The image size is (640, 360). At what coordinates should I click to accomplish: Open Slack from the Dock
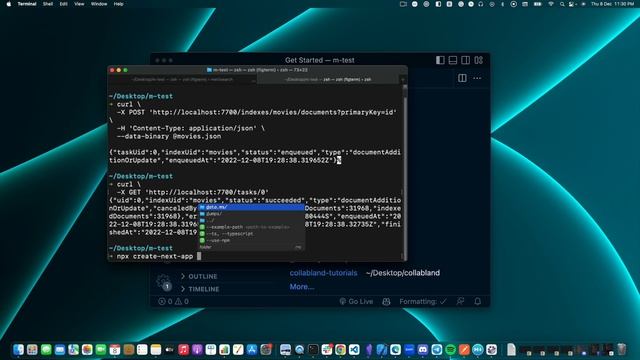coord(327,349)
